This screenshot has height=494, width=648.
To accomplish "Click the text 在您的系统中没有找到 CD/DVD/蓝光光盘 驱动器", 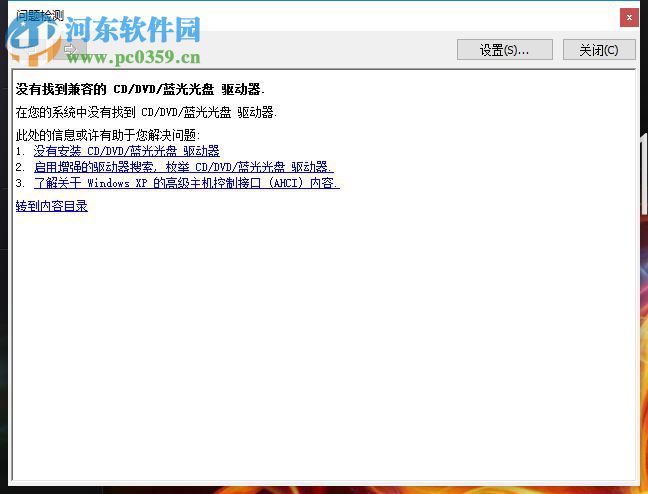I will tap(146, 112).
